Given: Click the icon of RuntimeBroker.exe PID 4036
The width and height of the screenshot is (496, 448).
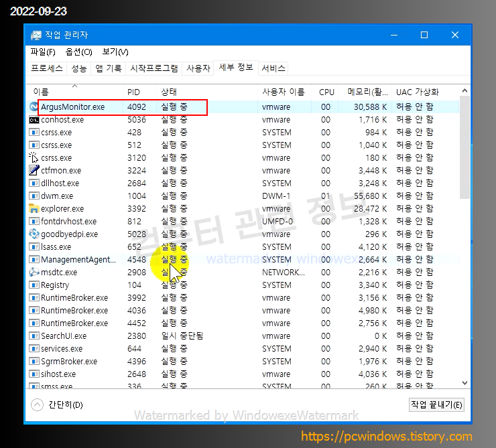Looking at the screenshot, I should pyautogui.click(x=34, y=310).
